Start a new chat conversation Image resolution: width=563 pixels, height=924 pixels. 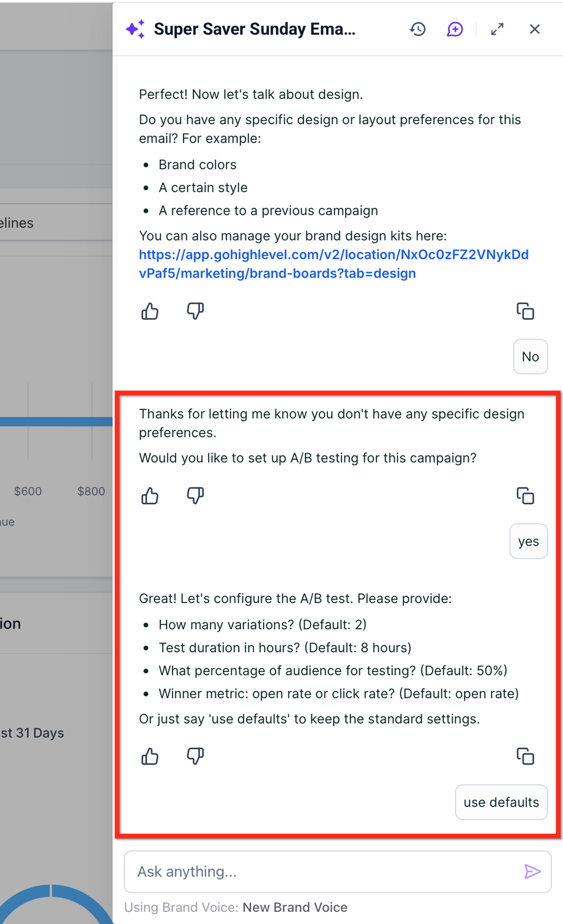[455, 29]
